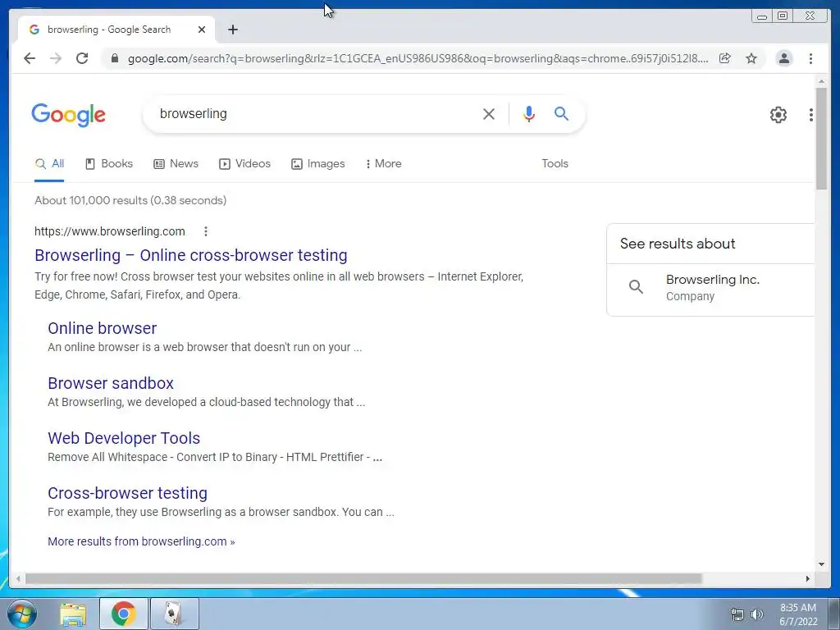
Task: Switch to the News tab
Action: pyautogui.click(x=176, y=164)
